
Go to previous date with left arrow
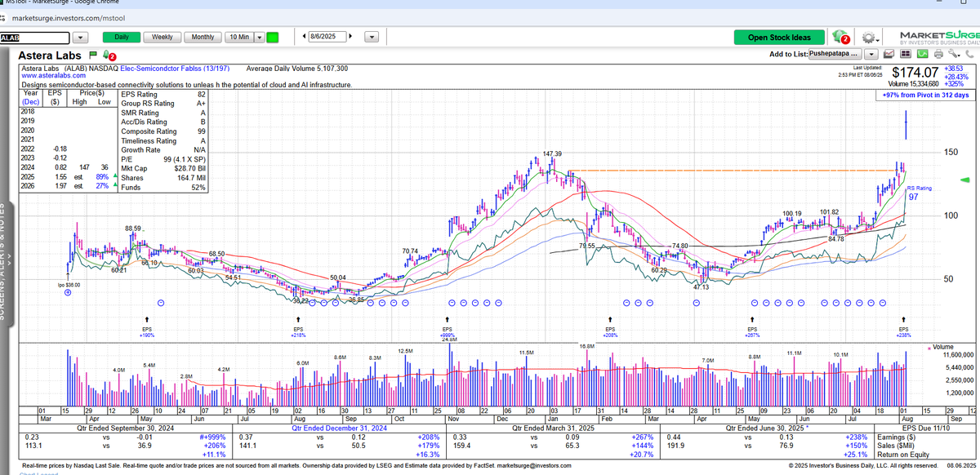click(305, 37)
